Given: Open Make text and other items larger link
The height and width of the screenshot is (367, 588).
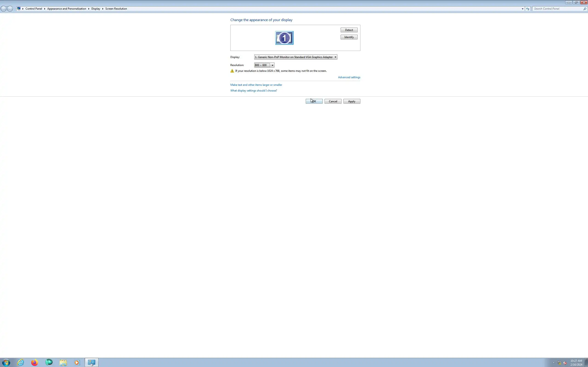Looking at the screenshot, I should (x=256, y=85).
